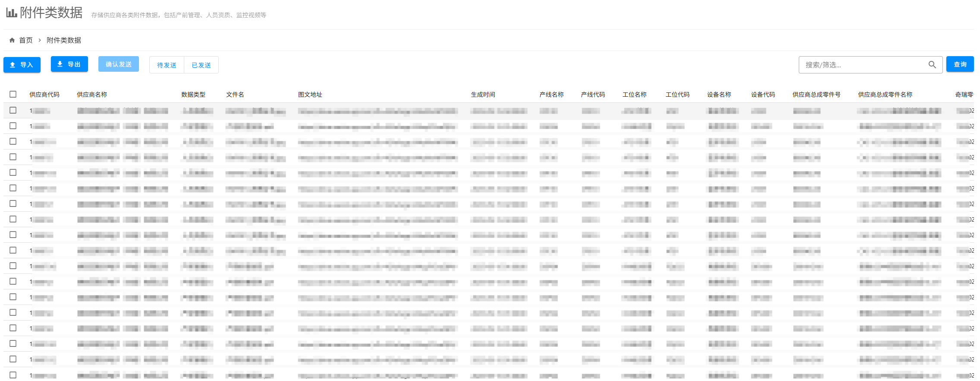980x381 pixels.
Task: Check the second table row checkbox
Action: point(13,126)
